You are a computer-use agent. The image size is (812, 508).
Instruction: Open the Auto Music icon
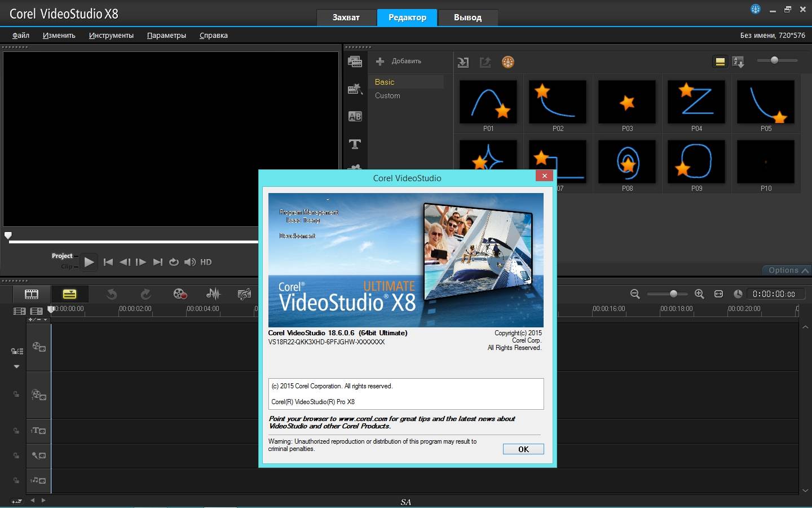pyautogui.click(x=244, y=294)
